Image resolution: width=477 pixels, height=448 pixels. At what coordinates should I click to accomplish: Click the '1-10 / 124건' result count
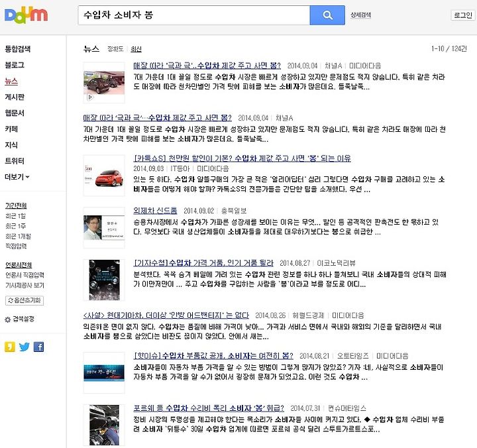449,48
